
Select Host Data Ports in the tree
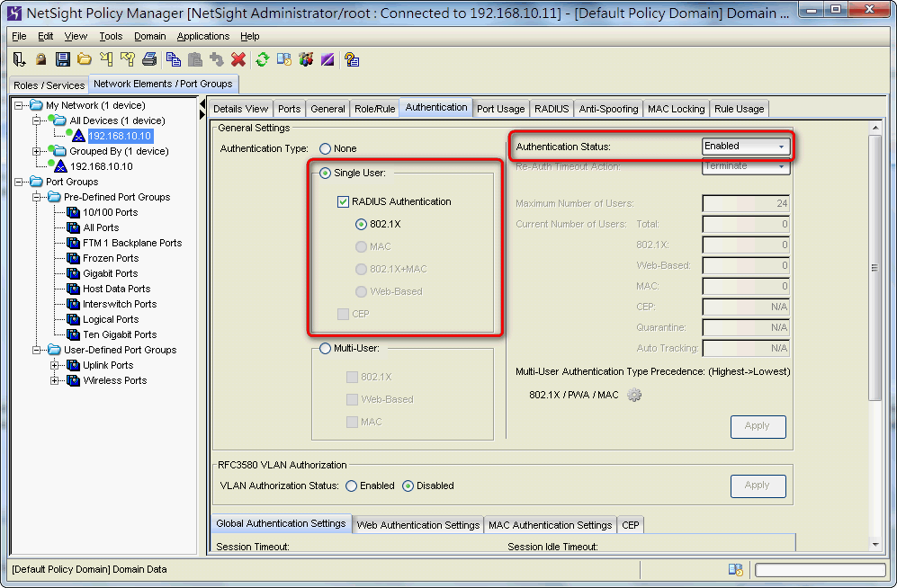point(117,289)
